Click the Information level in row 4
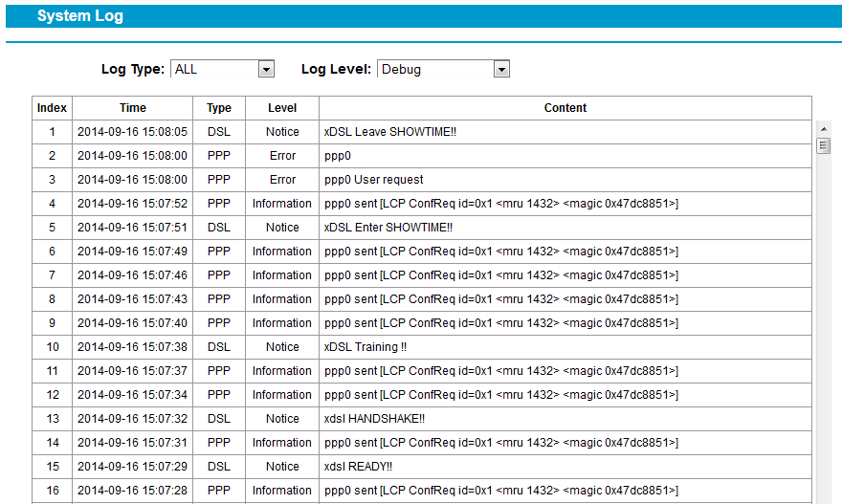842x504 pixels. point(282,204)
